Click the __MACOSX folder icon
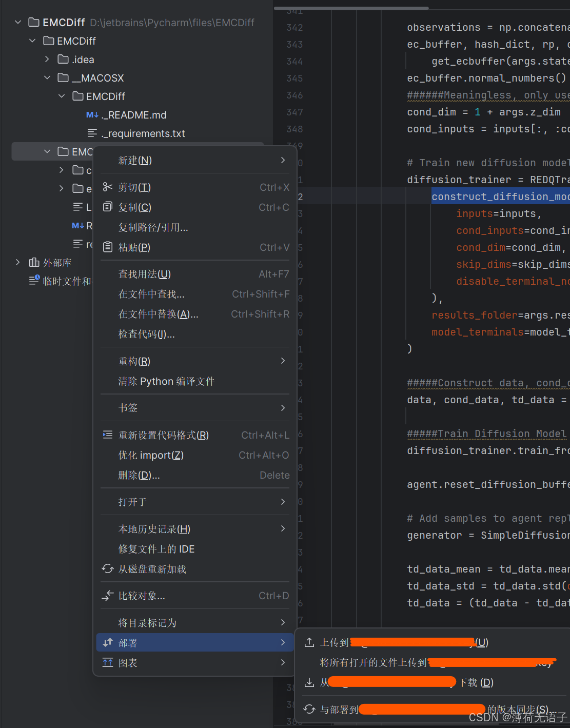The height and width of the screenshot is (728, 570). click(63, 78)
